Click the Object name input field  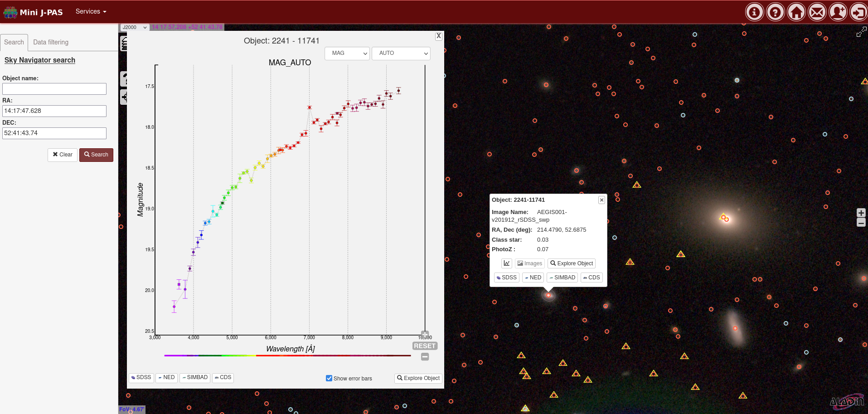pos(54,89)
